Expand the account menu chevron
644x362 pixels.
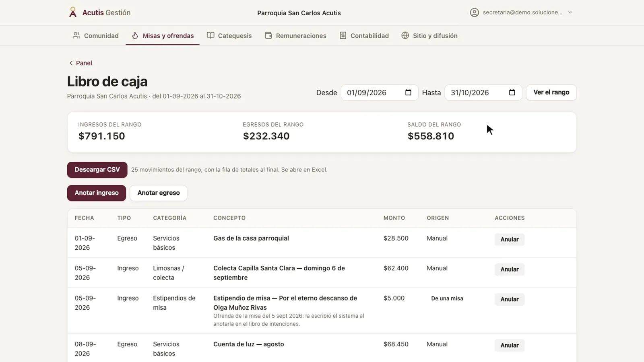coord(570,12)
